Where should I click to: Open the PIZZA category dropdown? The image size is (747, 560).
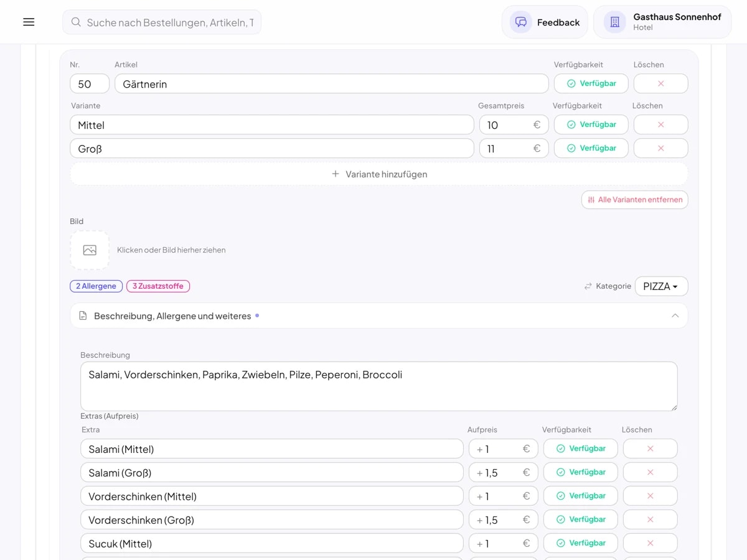click(x=661, y=286)
